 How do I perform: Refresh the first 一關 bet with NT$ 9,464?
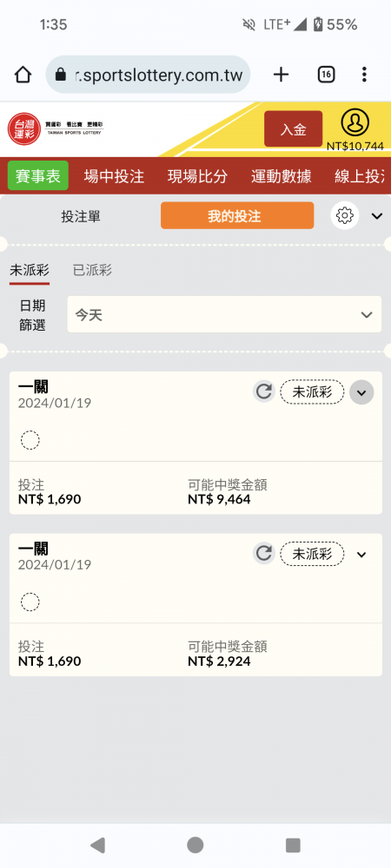click(264, 392)
